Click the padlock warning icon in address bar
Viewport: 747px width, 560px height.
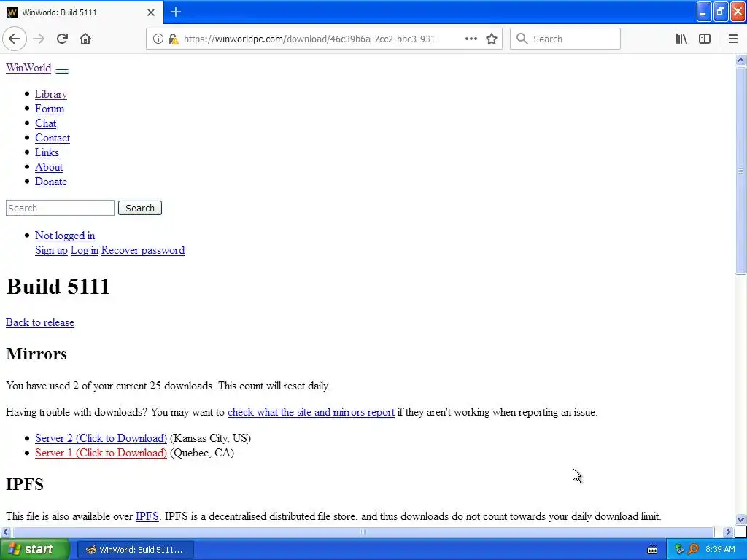pyautogui.click(x=173, y=39)
